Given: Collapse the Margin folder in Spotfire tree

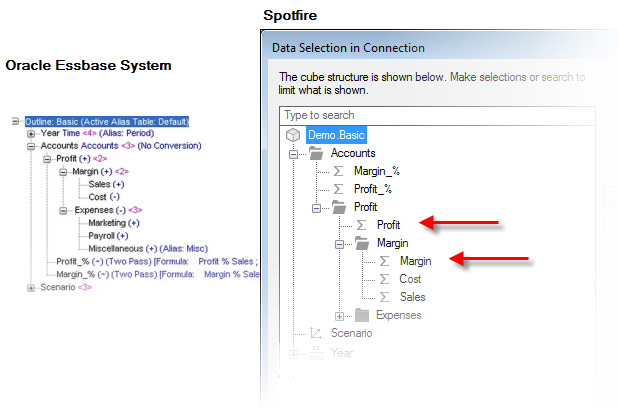Looking at the screenshot, I should point(339,244).
